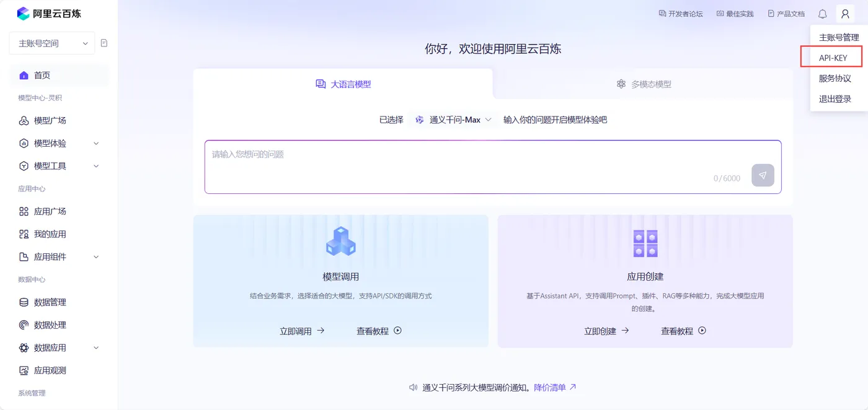
Task: Click the document icon beside workspace selector
Action: point(104,43)
